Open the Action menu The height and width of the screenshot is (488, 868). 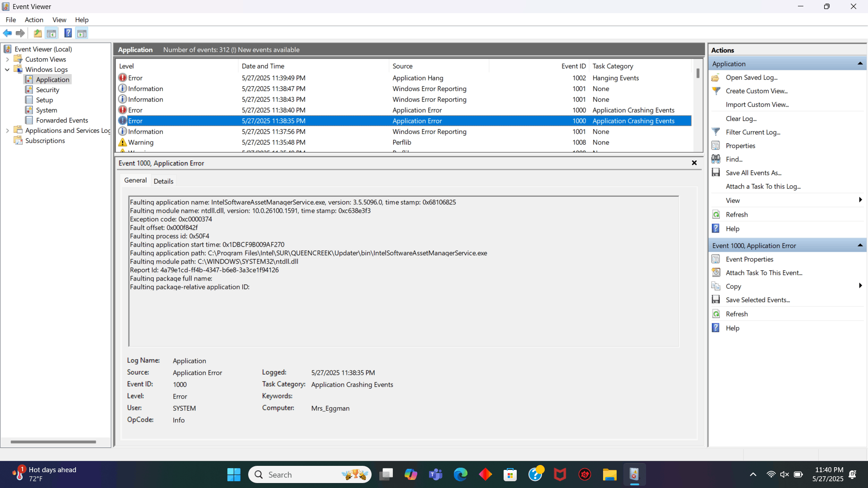(x=34, y=20)
